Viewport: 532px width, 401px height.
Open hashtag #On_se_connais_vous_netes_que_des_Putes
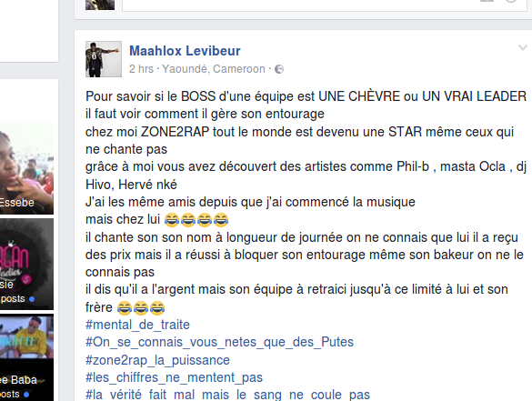tap(219, 342)
